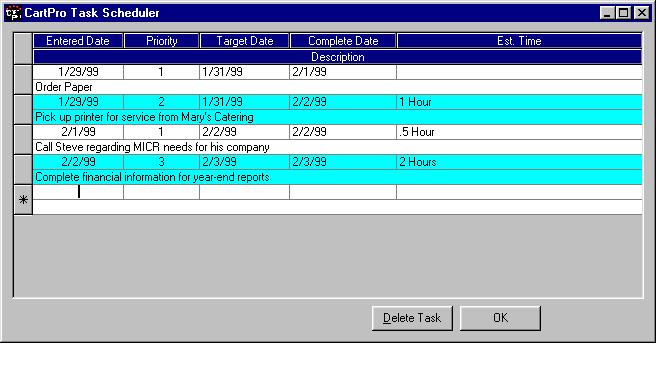Click the Order Paper description
Image resolution: width=656 pixels, height=384 pixels.
[338, 87]
